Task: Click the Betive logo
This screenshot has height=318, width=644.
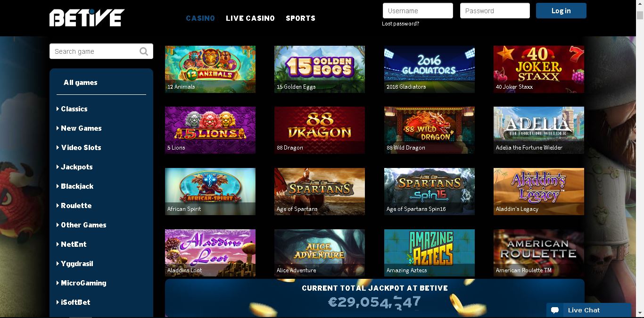Action: [x=87, y=17]
